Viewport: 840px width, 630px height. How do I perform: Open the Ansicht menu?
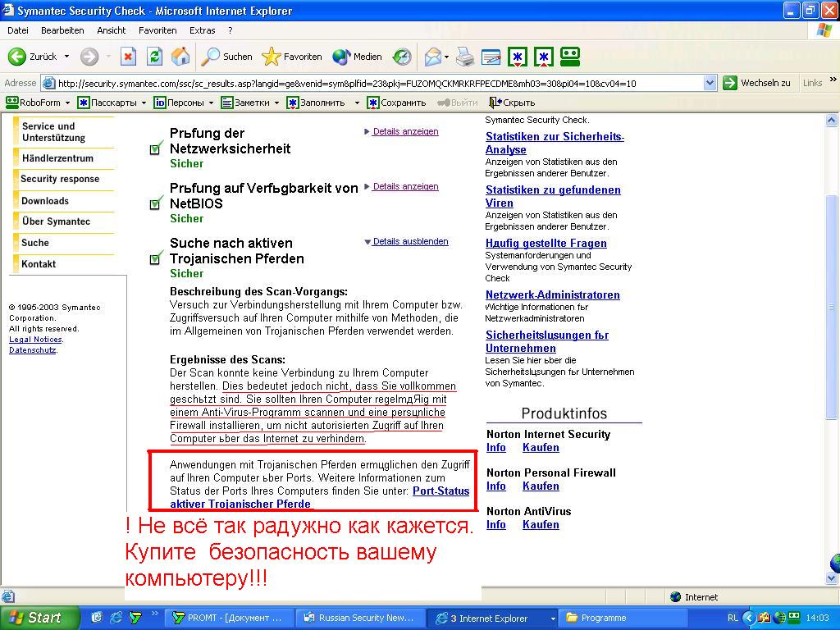tap(112, 30)
